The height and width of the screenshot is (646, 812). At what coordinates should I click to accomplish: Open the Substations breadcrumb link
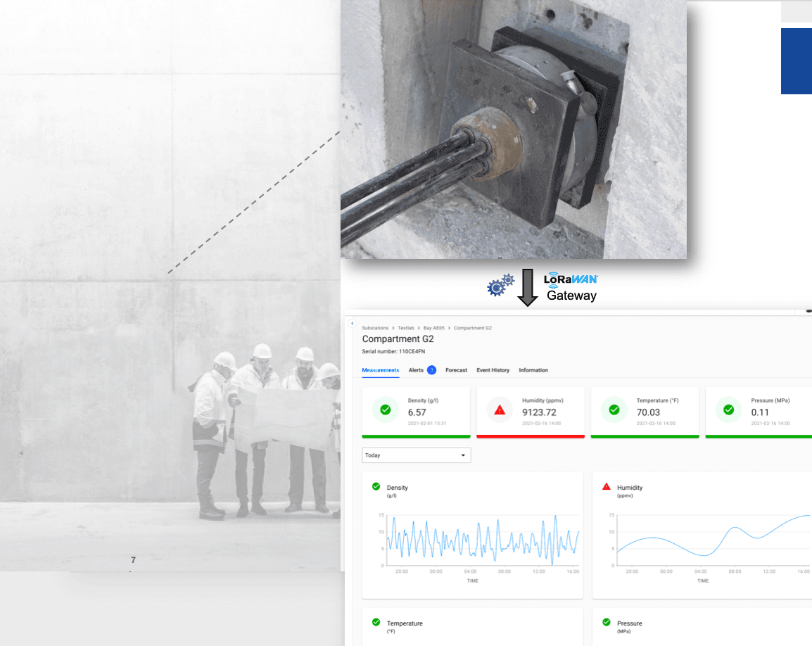point(375,328)
